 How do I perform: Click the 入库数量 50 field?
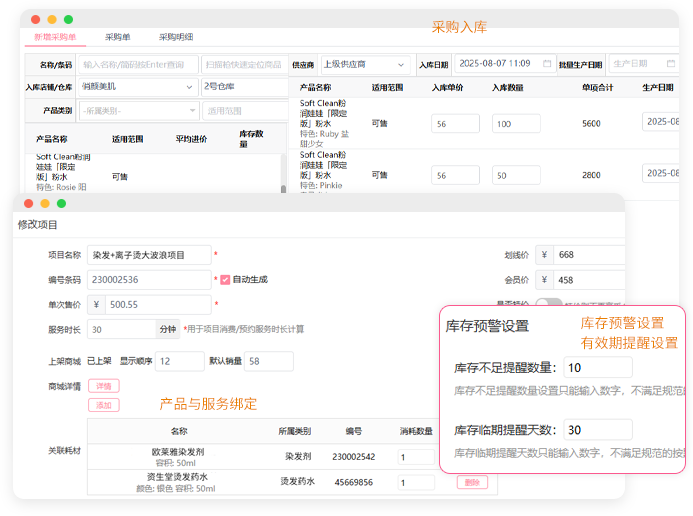[516, 175]
